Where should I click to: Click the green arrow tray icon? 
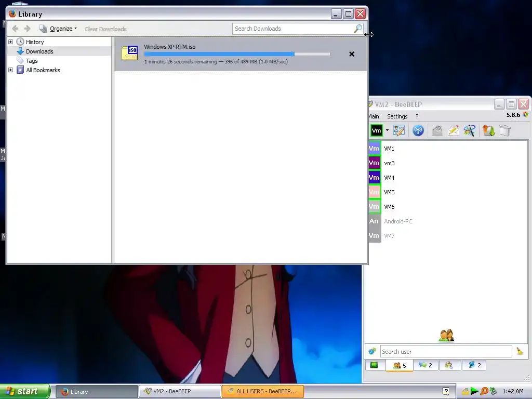tap(475, 392)
